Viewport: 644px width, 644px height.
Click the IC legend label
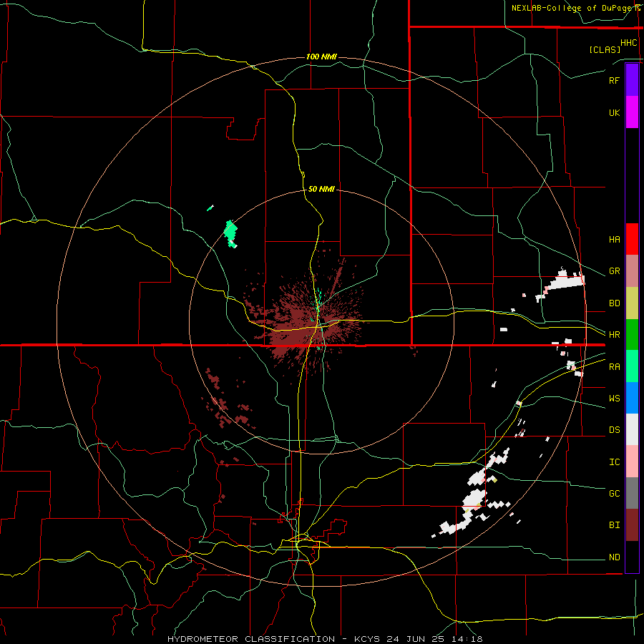[x=614, y=462]
